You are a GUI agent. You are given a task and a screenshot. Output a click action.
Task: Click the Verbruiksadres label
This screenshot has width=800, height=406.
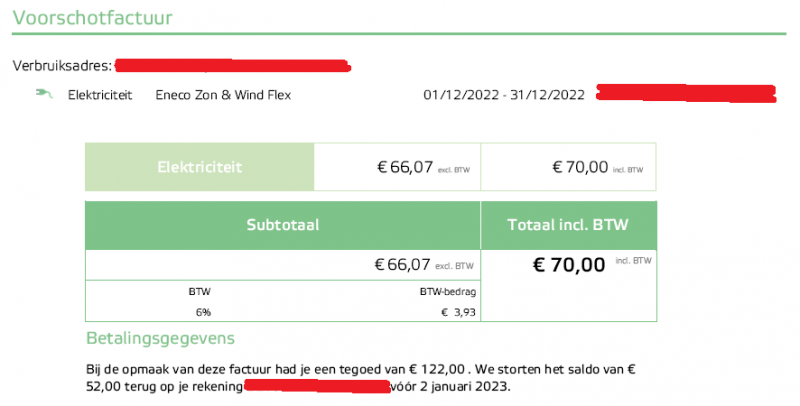[61, 66]
